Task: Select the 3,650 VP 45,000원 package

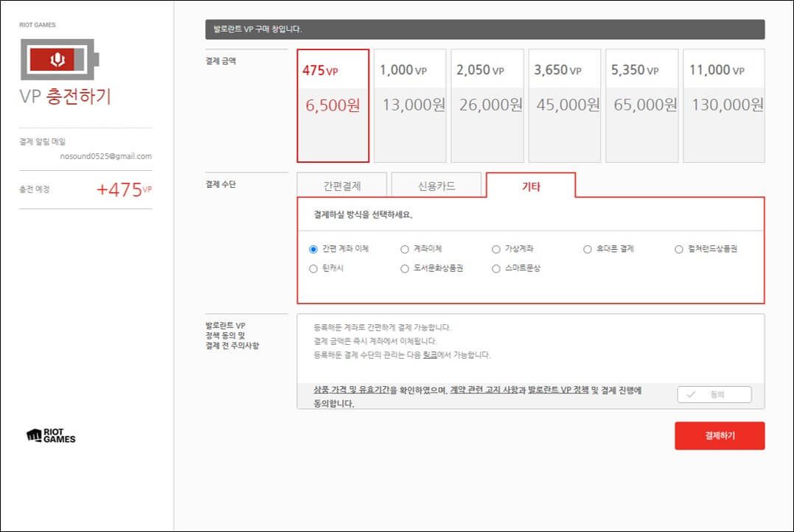Action: tap(565, 105)
